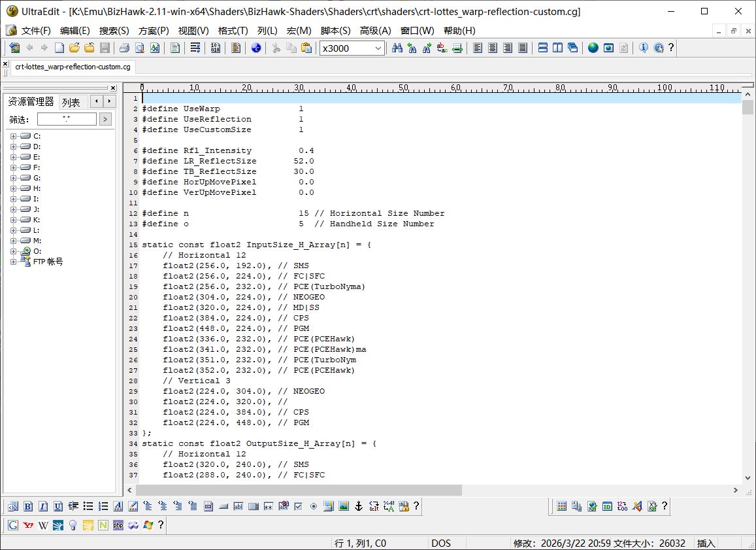Click the anchor icon in bottom toolbar

(358, 506)
